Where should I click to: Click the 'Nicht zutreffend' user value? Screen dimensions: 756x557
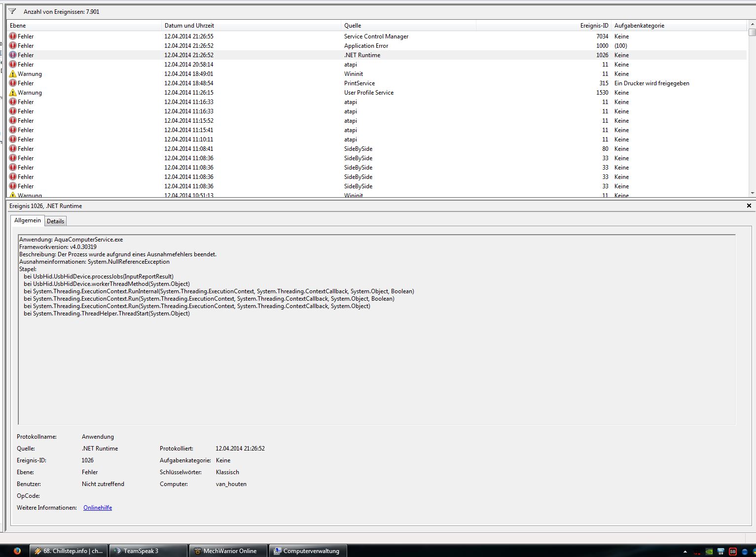[103, 484]
